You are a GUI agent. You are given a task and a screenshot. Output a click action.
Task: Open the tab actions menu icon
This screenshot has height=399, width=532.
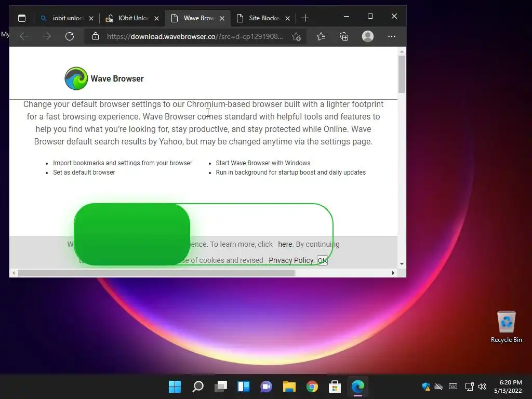pyautogui.click(x=22, y=18)
